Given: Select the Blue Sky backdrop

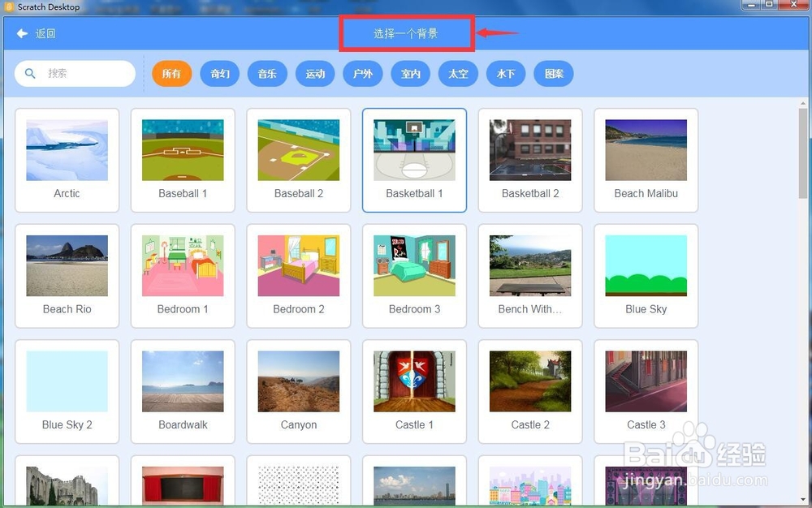Looking at the screenshot, I should 646,276.
